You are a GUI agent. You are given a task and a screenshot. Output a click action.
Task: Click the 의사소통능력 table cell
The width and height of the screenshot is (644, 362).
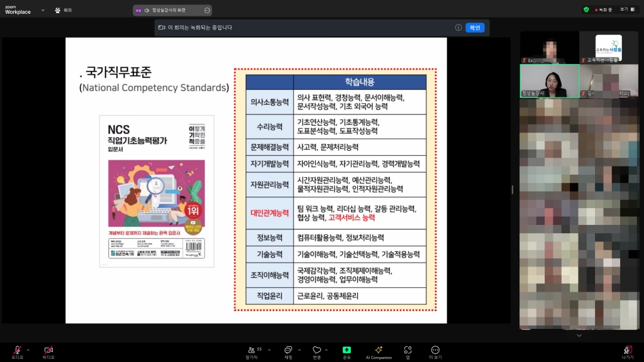(269, 102)
